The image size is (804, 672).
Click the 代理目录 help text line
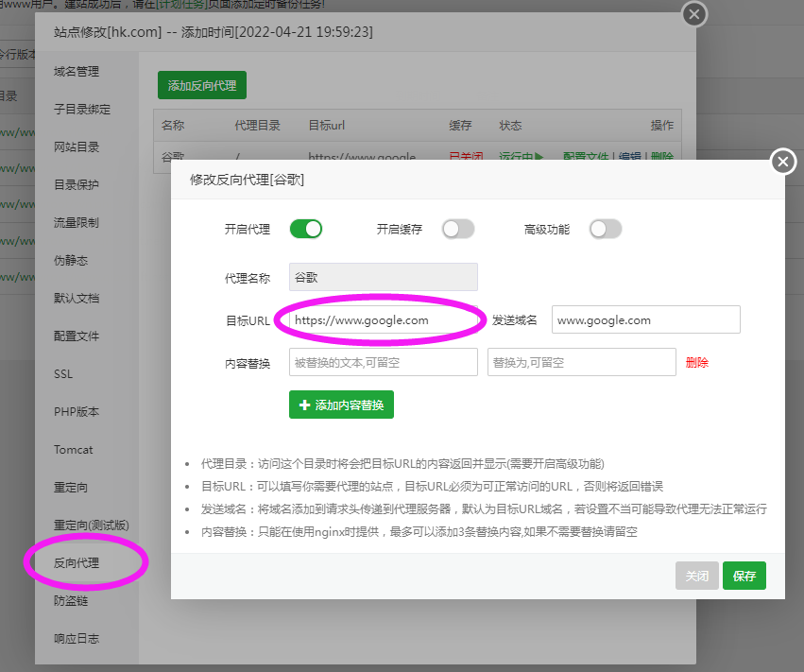[x=402, y=464]
